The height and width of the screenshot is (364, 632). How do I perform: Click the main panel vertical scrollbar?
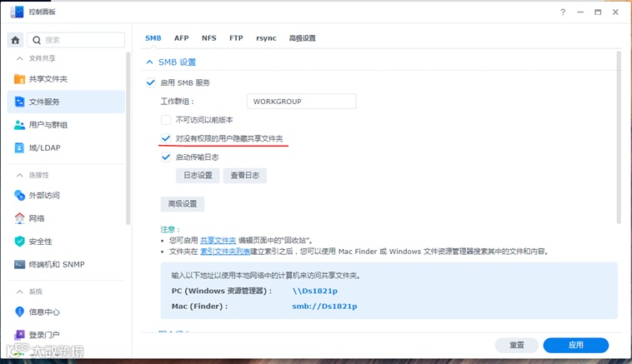point(619,137)
